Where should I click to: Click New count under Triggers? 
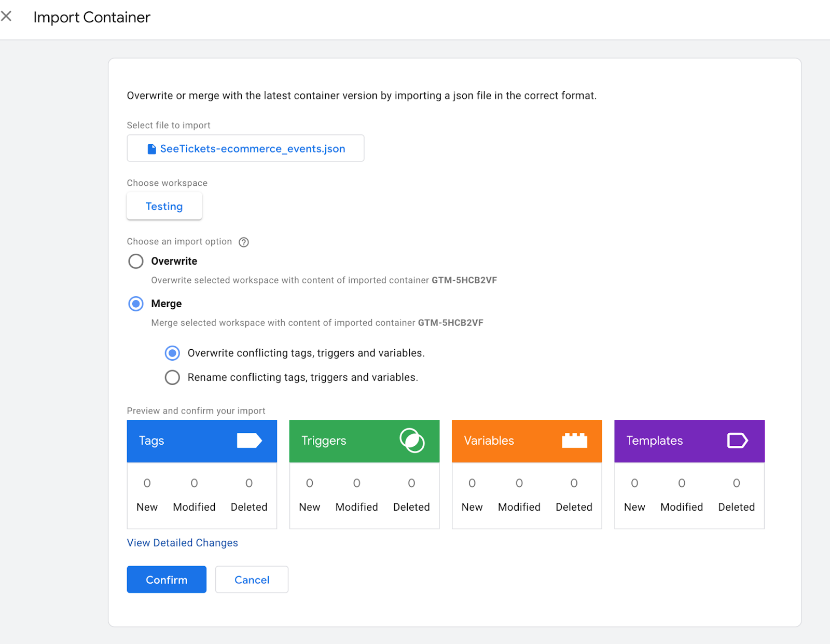click(310, 484)
